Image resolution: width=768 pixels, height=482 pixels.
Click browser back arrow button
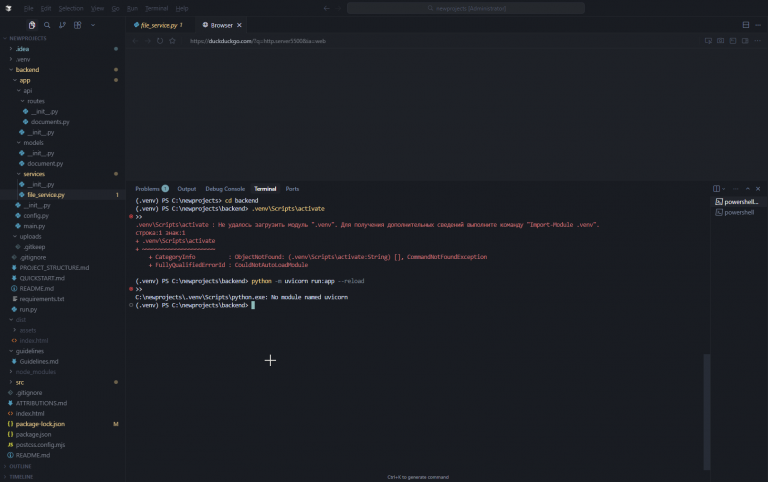coord(135,41)
